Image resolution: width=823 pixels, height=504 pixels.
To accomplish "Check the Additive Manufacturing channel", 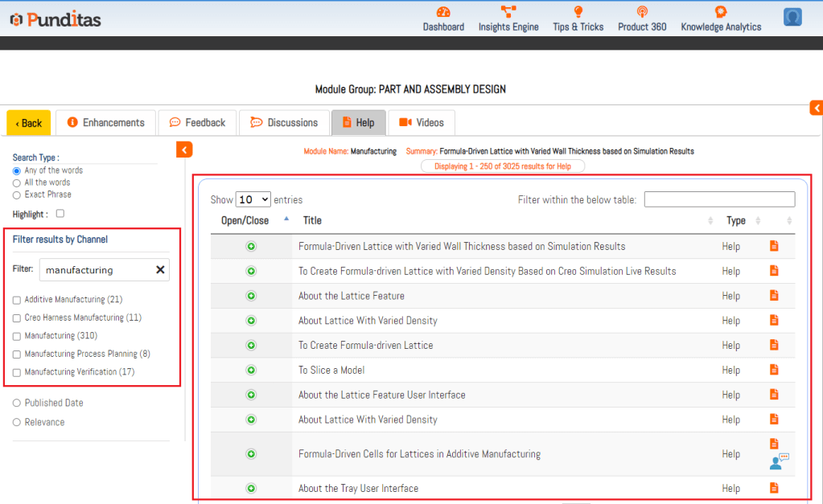I will point(17,300).
